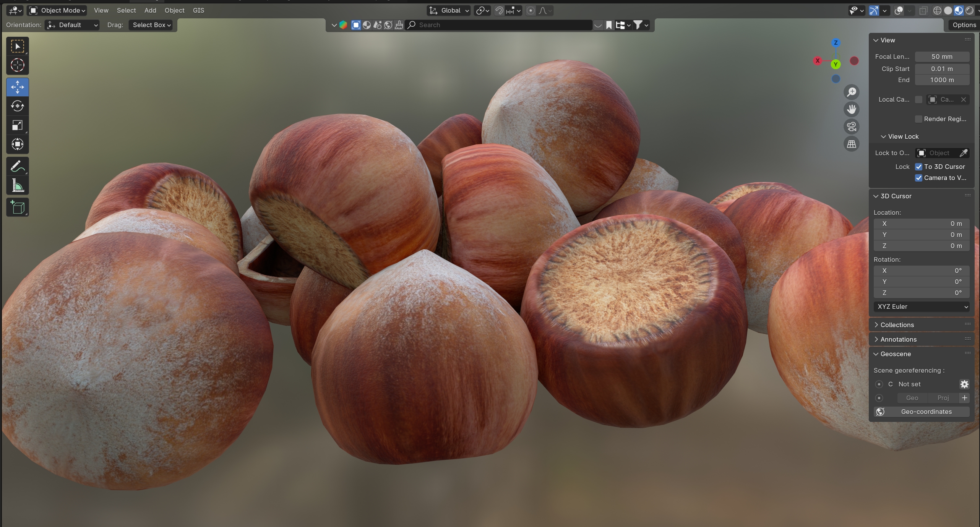Select the Cursor tool in toolbar
The width and height of the screenshot is (980, 527).
17,65
